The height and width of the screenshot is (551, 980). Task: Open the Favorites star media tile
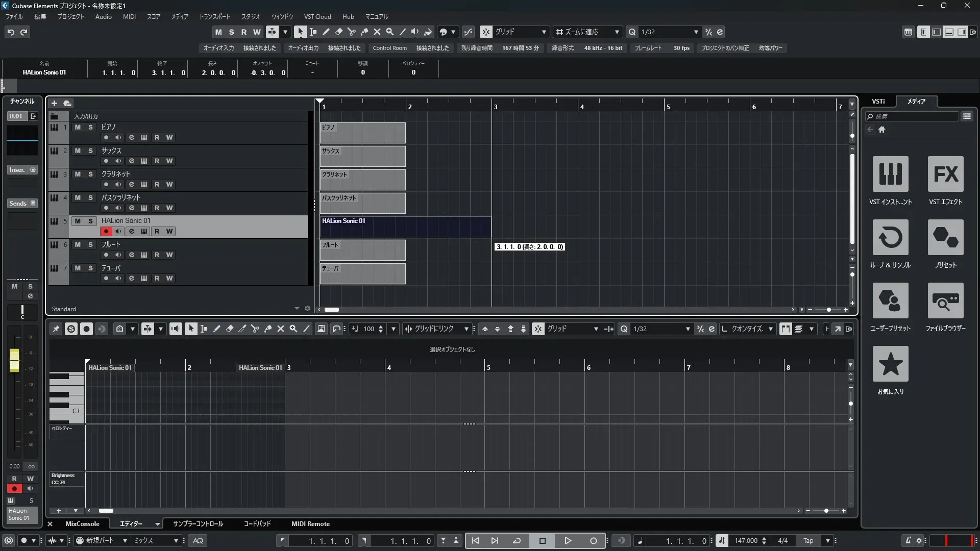tap(890, 364)
